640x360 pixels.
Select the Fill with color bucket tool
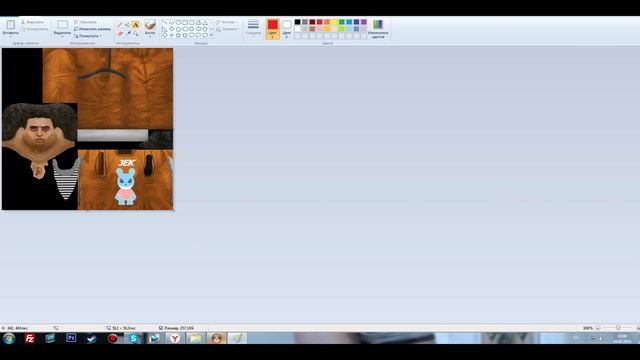click(127, 24)
